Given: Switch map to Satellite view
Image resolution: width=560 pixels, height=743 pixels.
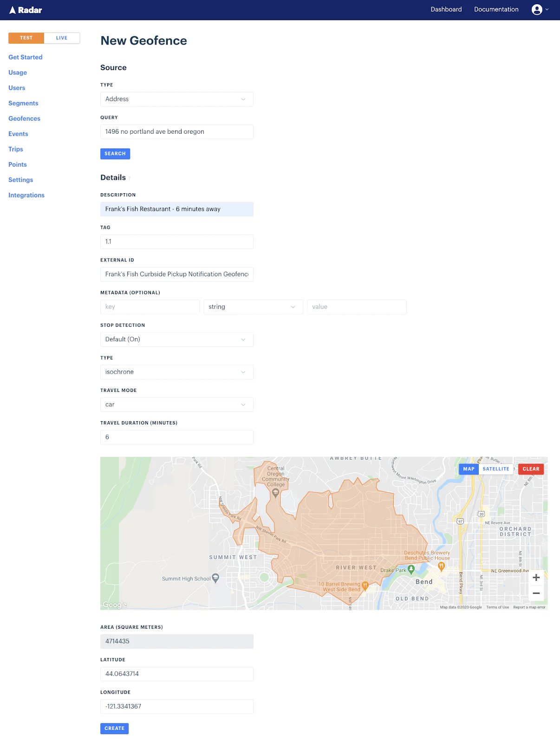Looking at the screenshot, I should pos(495,469).
